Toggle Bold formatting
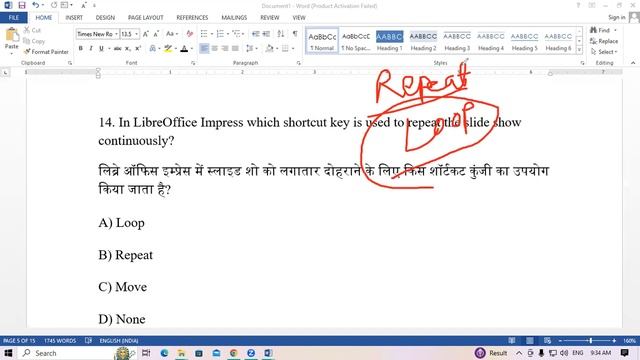Viewport: 640px width, 360px height. pos(80,49)
